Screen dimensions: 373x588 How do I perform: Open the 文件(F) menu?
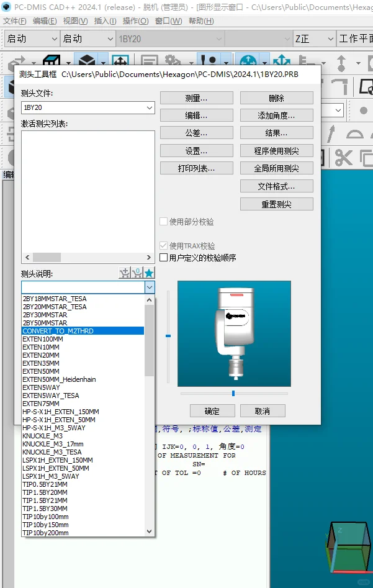tap(15, 21)
